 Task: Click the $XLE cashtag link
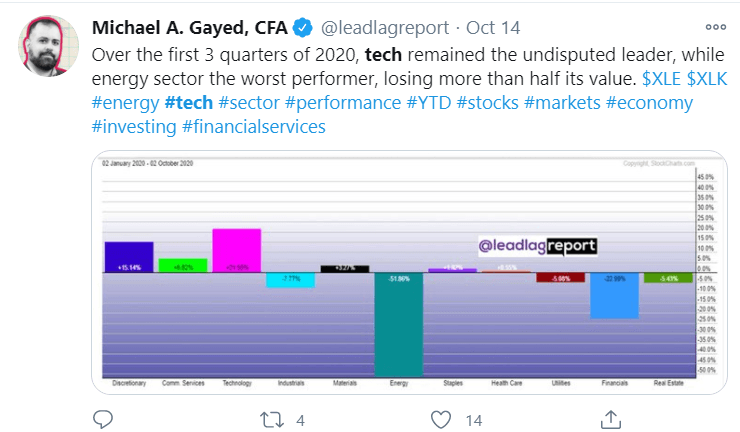659,79
